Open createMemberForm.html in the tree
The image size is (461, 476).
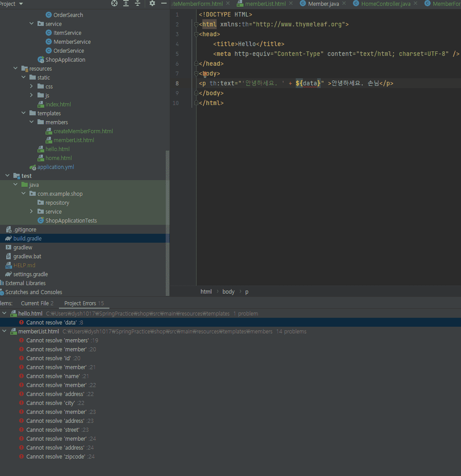(83, 131)
